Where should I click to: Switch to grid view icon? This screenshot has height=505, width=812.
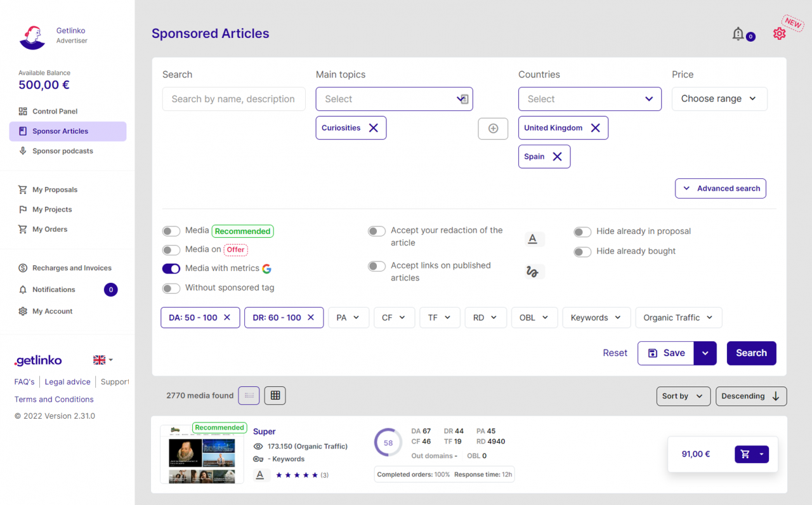275,395
